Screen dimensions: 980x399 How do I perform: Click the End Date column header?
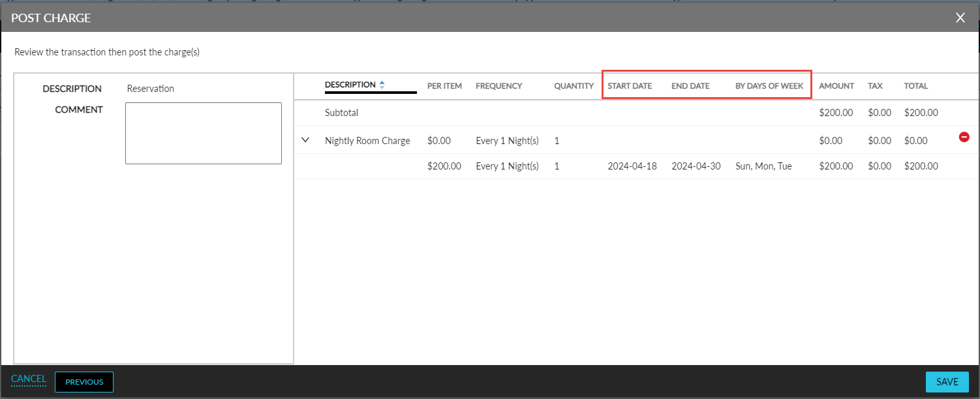(690, 86)
